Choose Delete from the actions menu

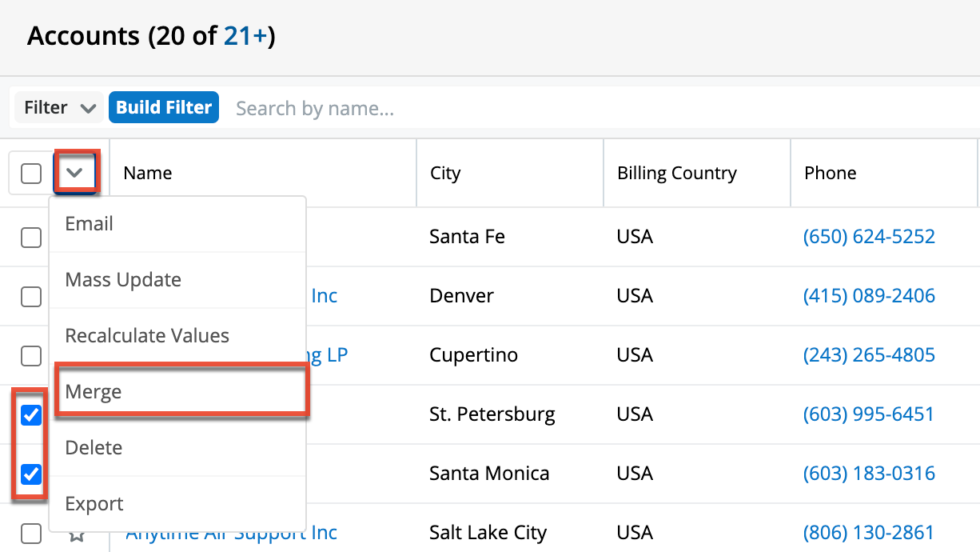[94, 448]
